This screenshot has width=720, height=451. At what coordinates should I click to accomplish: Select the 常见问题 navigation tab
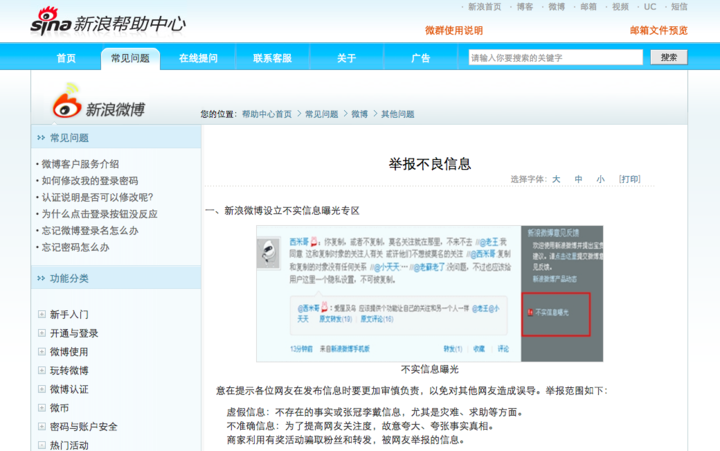click(130, 58)
